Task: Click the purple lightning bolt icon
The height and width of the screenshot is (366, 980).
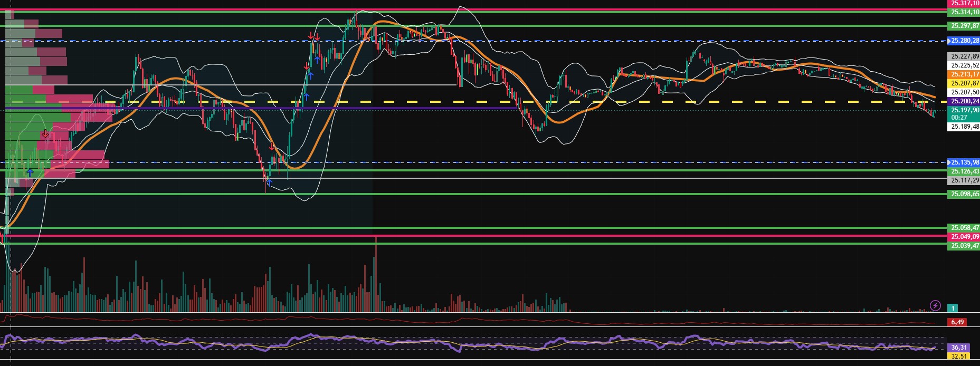Action: 935,305
